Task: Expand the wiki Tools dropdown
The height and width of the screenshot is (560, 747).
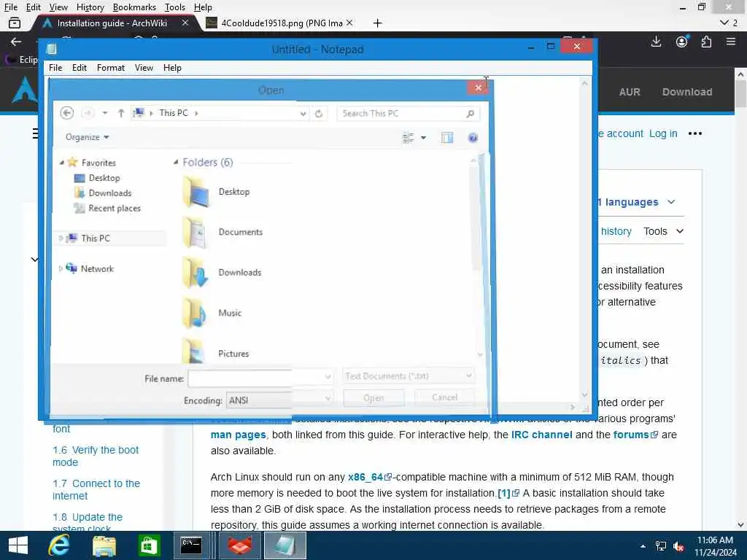Action: pos(664,231)
